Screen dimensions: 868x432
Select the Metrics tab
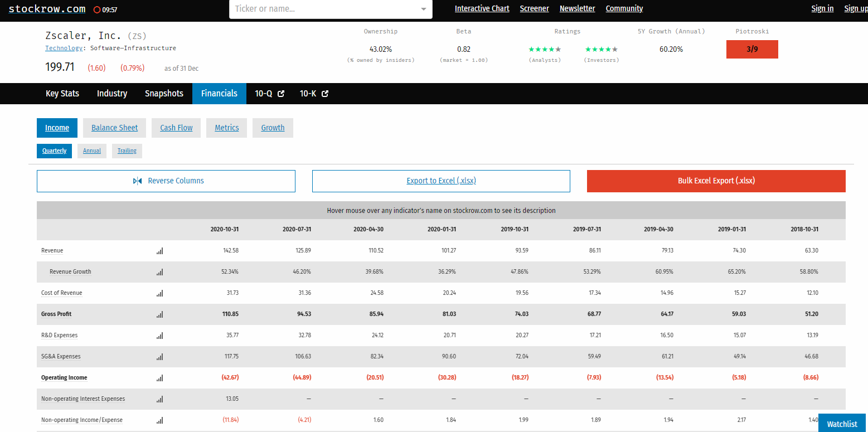coord(227,128)
